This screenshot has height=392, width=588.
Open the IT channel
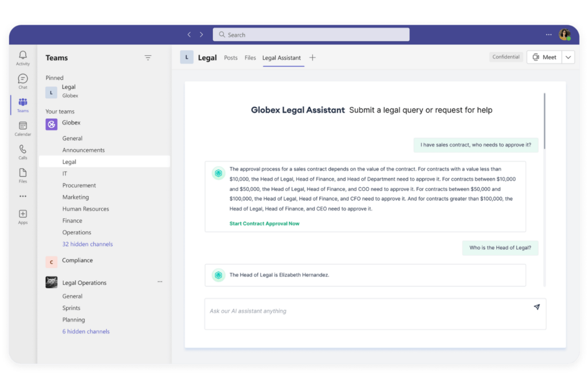tap(65, 173)
